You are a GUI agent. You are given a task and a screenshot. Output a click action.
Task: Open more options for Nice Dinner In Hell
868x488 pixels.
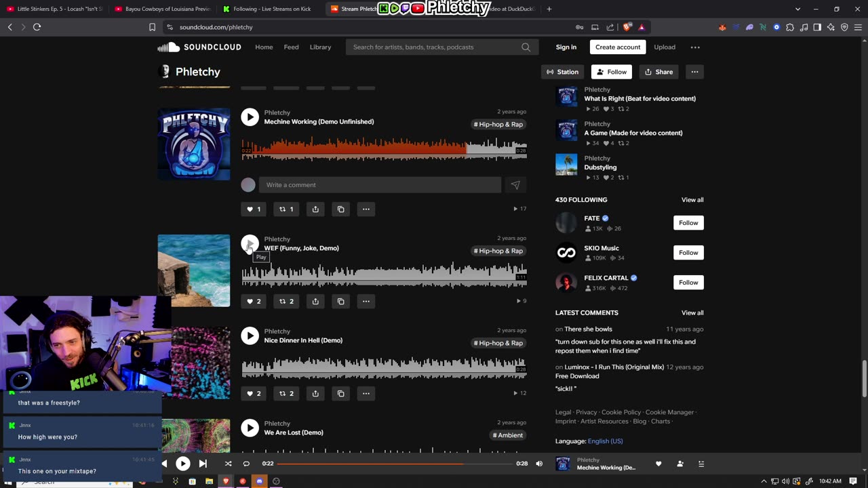point(366,393)
